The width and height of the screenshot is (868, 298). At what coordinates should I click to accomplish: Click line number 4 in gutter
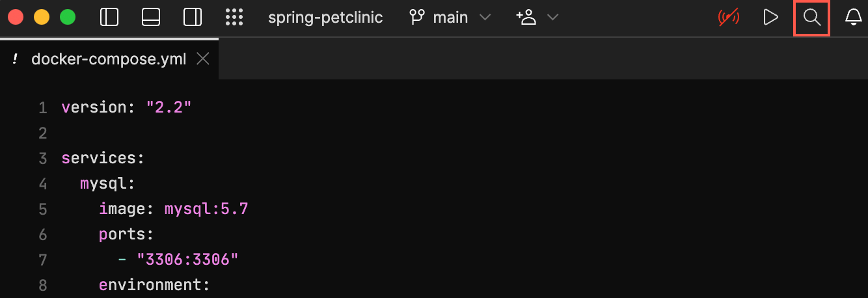43,184
